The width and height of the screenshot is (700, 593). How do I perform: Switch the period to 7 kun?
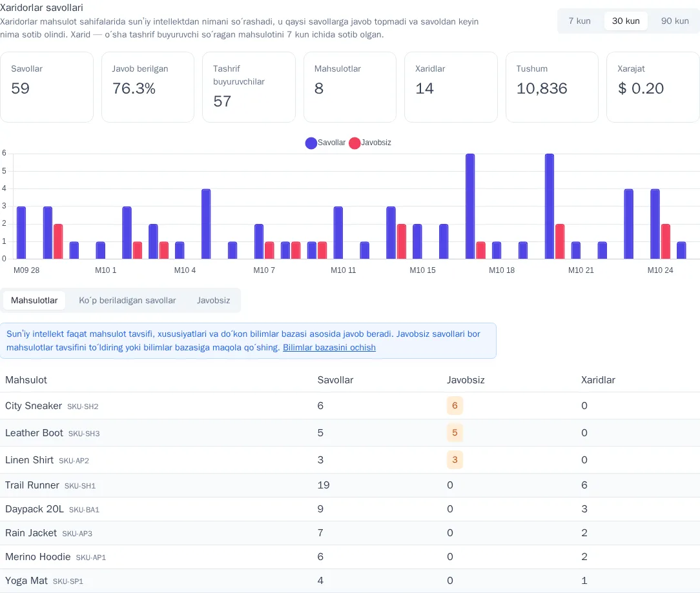tap(579, 21)
